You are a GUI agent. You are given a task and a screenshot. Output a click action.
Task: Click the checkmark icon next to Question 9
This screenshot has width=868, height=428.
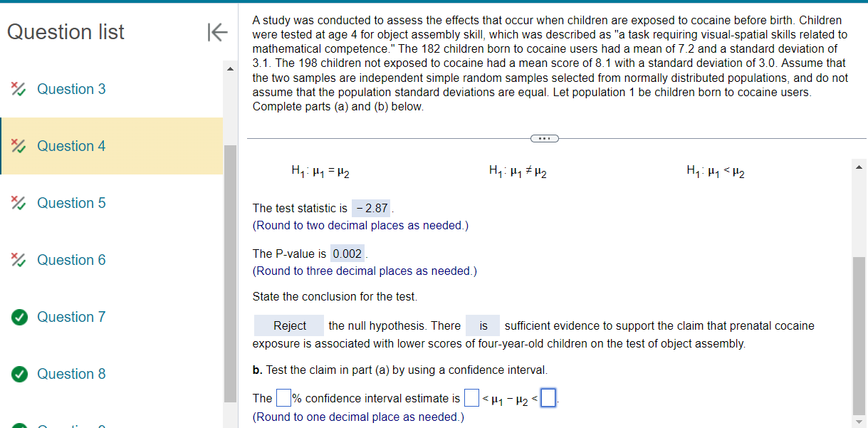[x=19, y=424]
